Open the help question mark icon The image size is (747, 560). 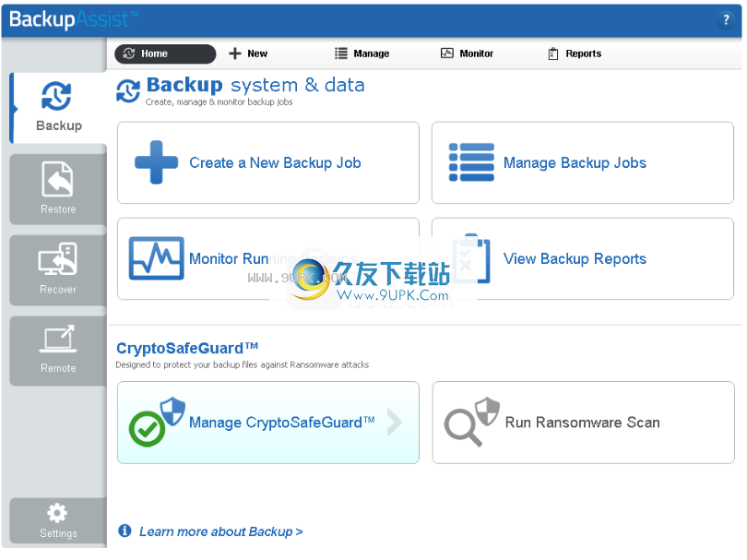click(726, 20)
